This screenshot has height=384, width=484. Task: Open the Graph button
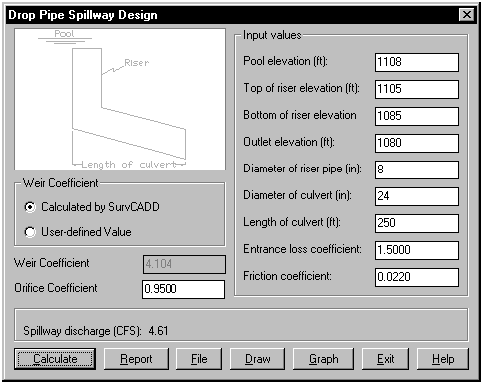[x=323, y=359]
